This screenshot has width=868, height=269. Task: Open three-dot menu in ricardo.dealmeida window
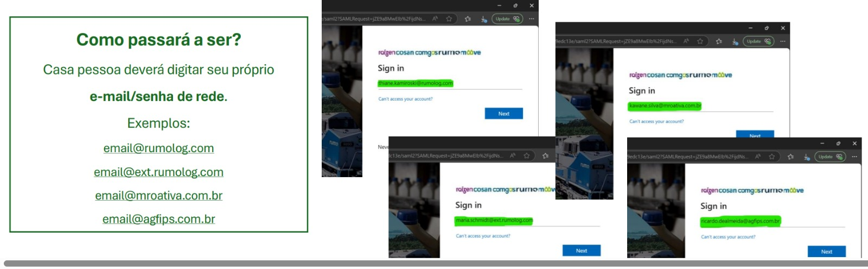pyautogui.click(x=854, y=157)
